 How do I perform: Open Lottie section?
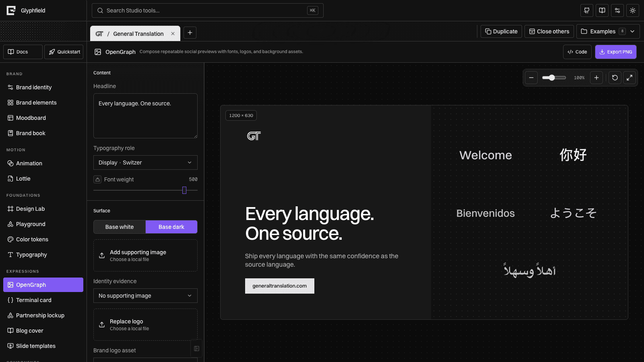(43, 179)
